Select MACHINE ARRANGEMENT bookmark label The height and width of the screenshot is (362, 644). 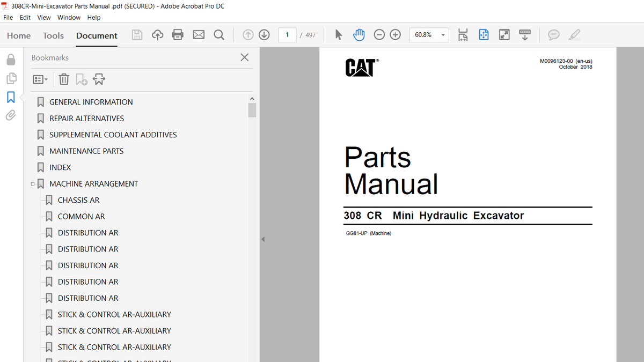94,184
